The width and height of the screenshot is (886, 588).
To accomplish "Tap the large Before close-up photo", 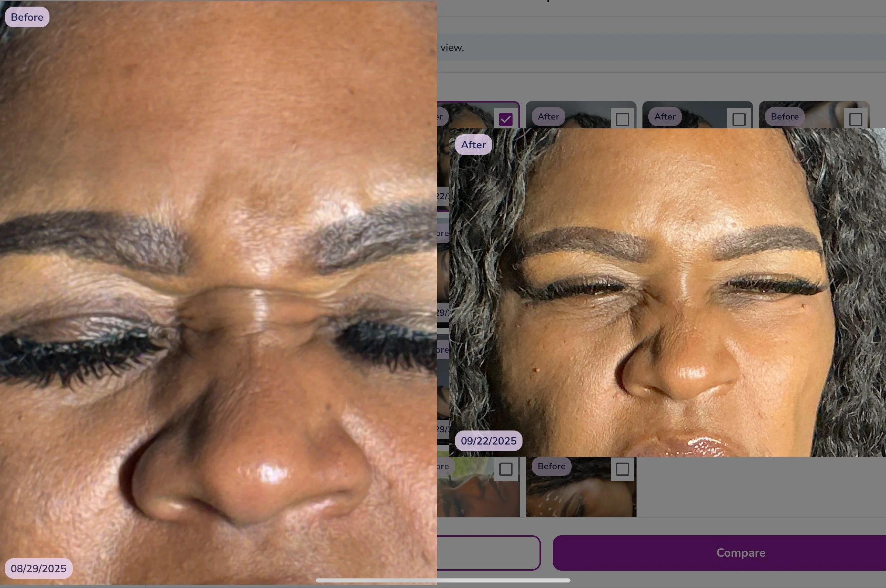I will [x=218, y=293].
